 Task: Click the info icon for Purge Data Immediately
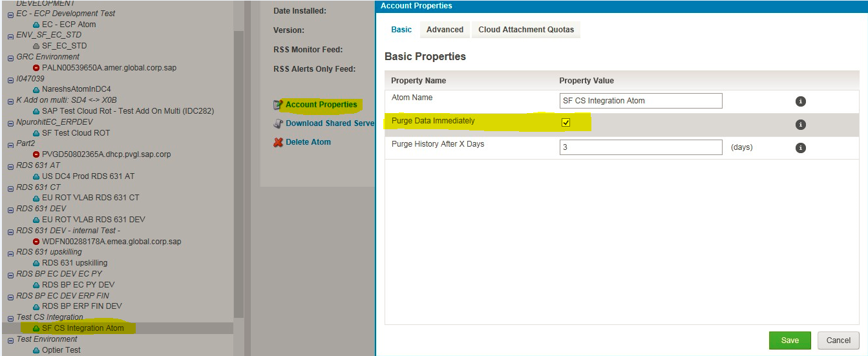[x=800, y=125]
